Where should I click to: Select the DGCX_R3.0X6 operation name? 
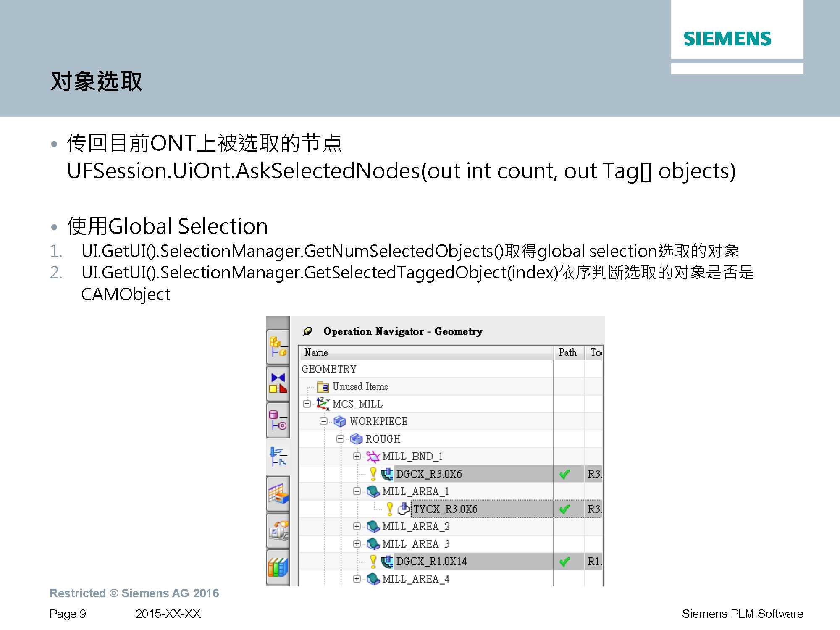[x=429, y=474]
